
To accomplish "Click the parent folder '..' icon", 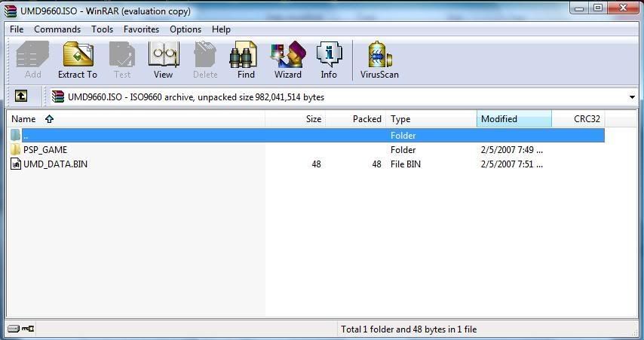I will coord(16,135).
